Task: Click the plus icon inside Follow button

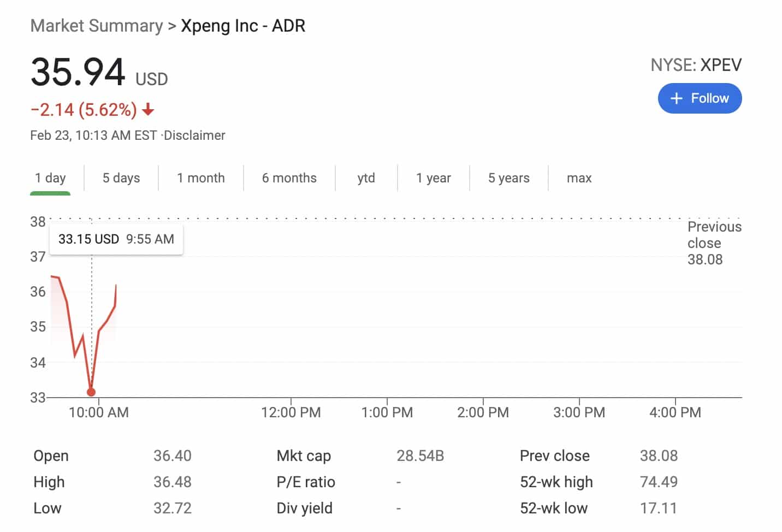Action: coord(677,98)
